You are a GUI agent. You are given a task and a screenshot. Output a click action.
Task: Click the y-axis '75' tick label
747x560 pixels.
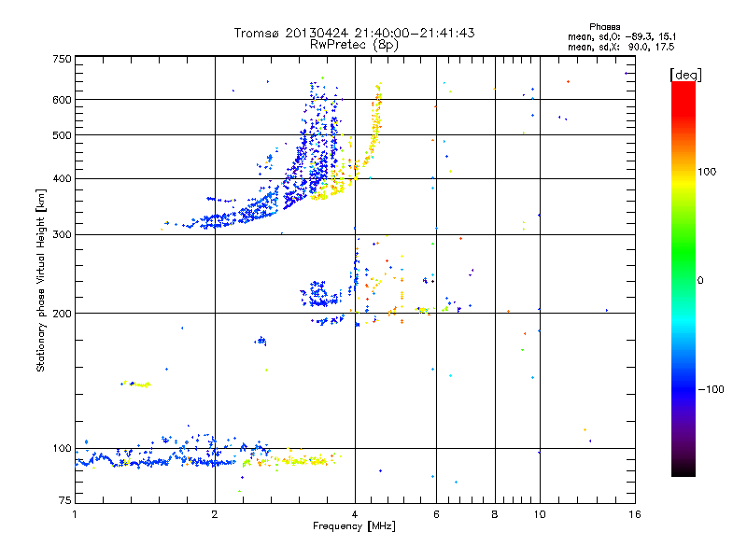pos(65,500)
